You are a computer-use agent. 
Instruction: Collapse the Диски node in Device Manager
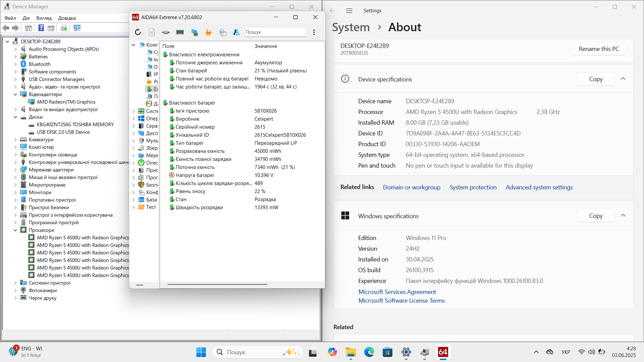coord(15,117)
